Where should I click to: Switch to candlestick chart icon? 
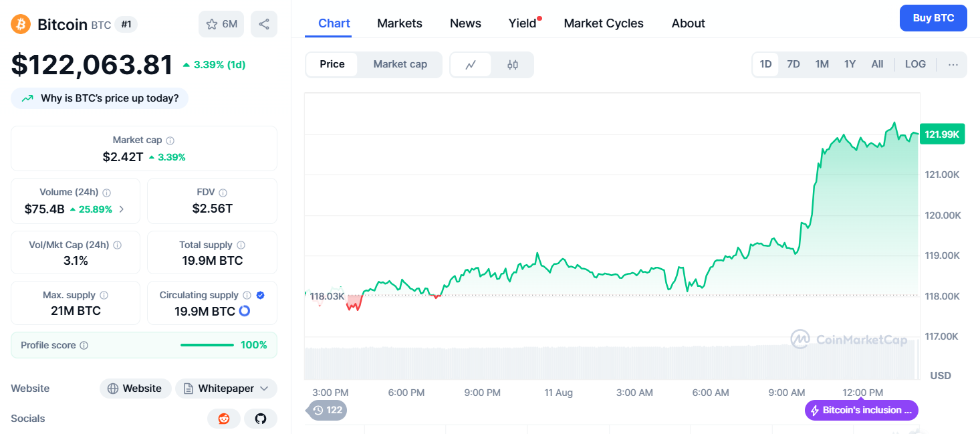[513, 65]
